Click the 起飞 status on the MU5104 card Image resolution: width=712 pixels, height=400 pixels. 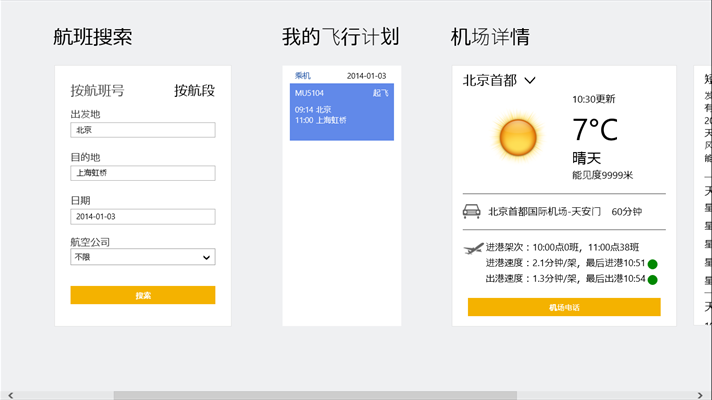381,93
